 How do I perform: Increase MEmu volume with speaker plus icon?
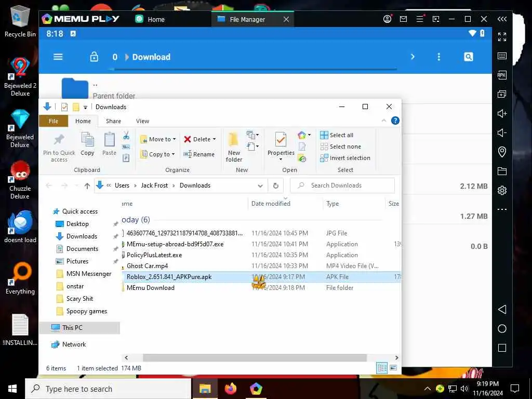(502, 113)
